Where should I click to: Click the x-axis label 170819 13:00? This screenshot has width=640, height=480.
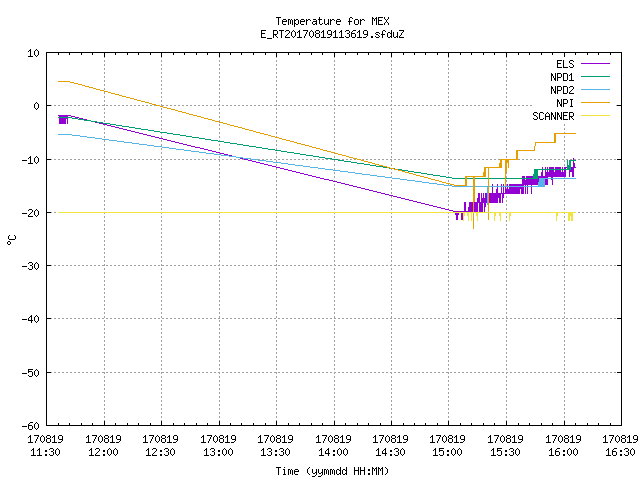click(x=219, y=446)
